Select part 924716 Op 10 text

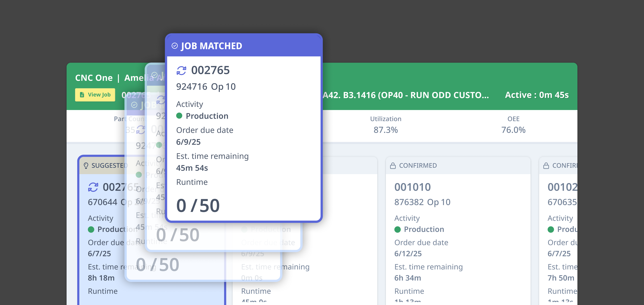coord(206,87)
